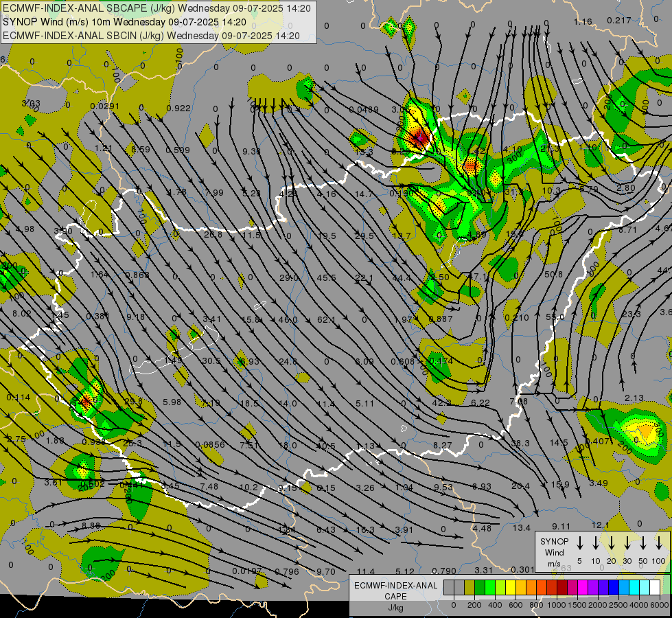Click the '2.13' value on the map
This screenshot has height=618, width=672.
pyautogui.click(x=634, y=398)
